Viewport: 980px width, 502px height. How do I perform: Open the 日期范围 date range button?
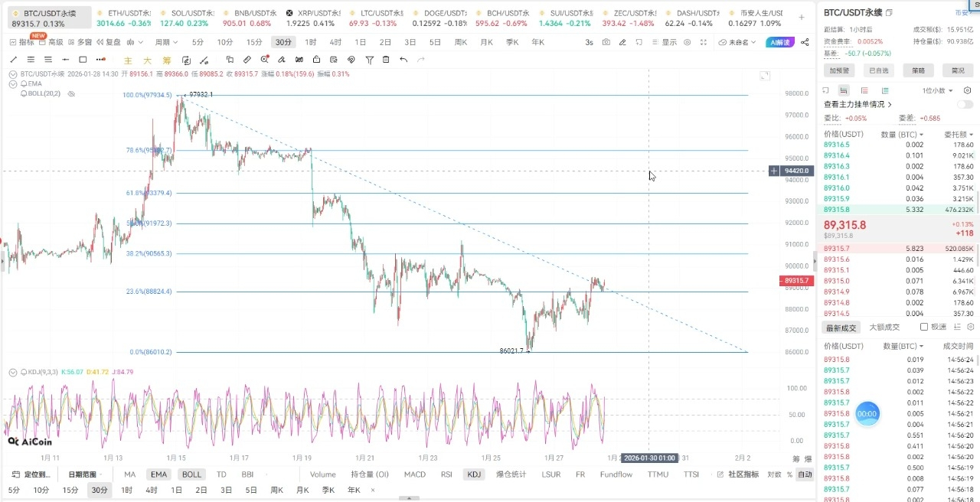85,474
